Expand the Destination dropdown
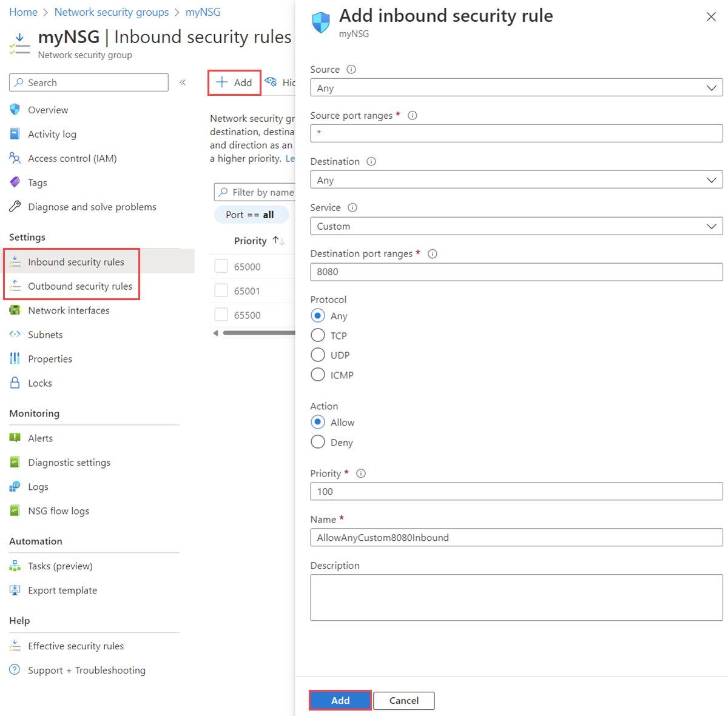This screenshot has width=728, height=716. (x=516, y=179)
